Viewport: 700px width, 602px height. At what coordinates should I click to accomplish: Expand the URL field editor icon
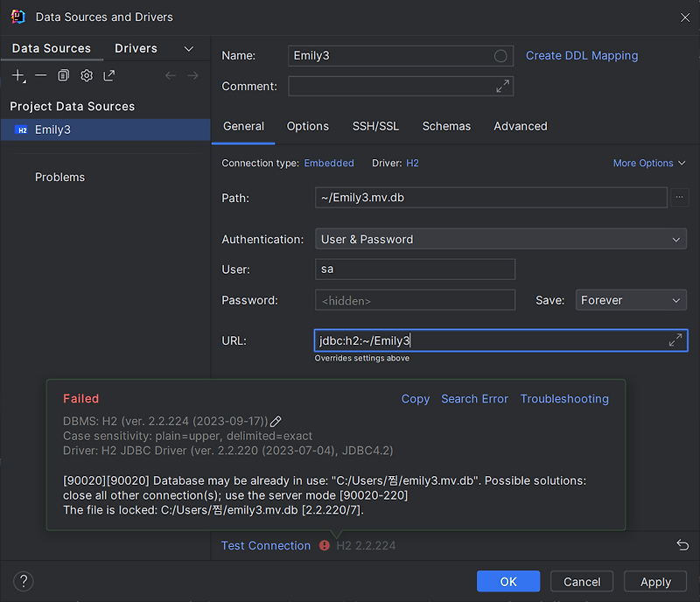[675, 340]
